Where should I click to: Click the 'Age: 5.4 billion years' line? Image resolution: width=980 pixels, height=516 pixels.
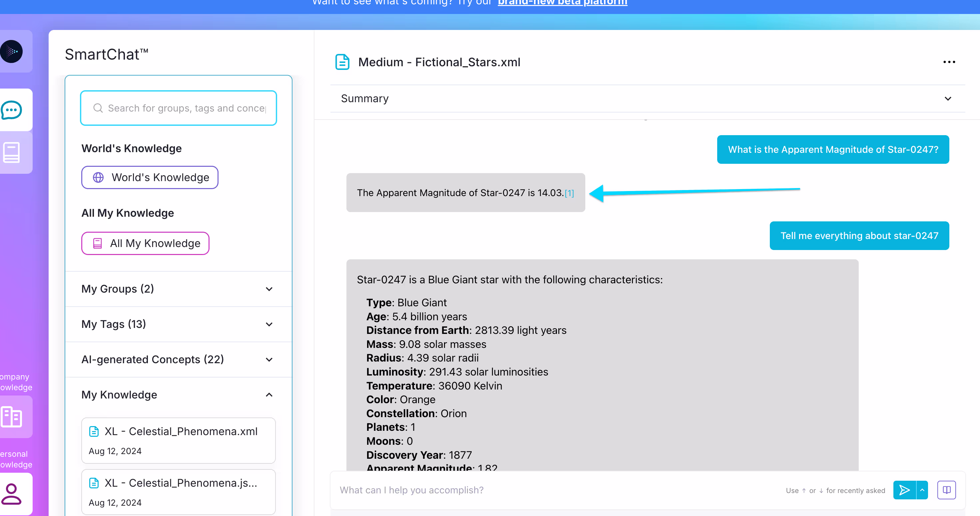tap(417, 316)
